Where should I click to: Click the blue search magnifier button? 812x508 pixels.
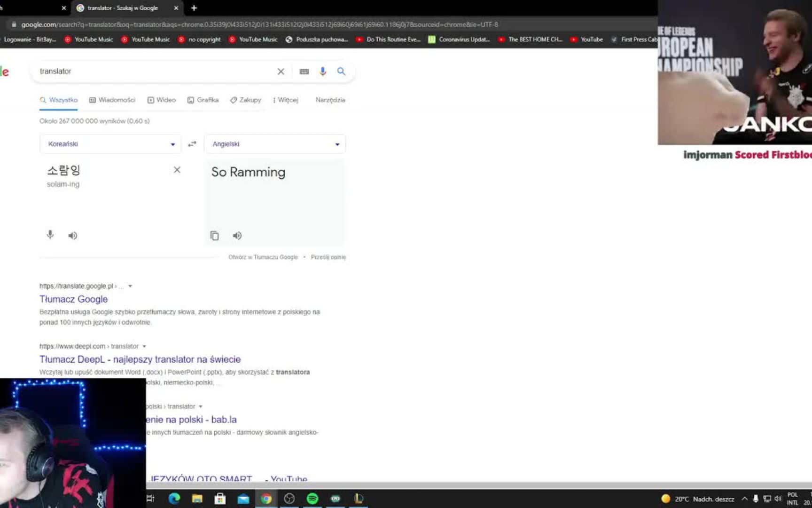(x=341, y=71)
